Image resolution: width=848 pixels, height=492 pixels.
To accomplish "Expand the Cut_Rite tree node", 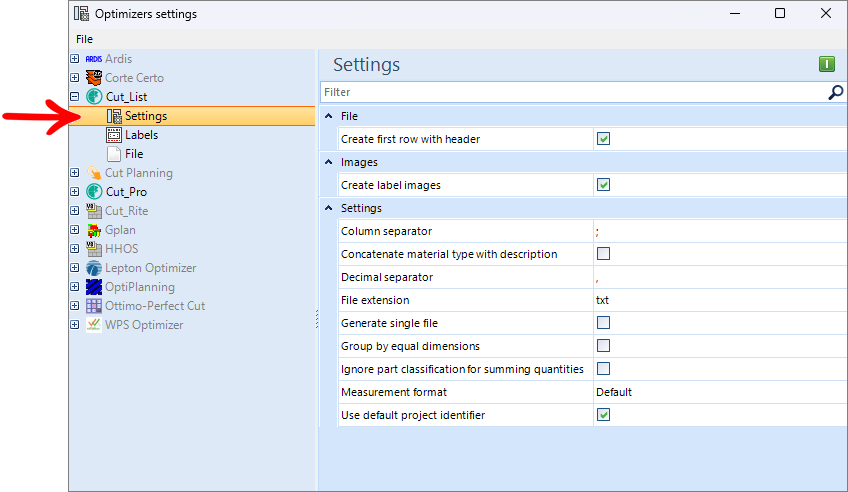I will tap(75, 210).
